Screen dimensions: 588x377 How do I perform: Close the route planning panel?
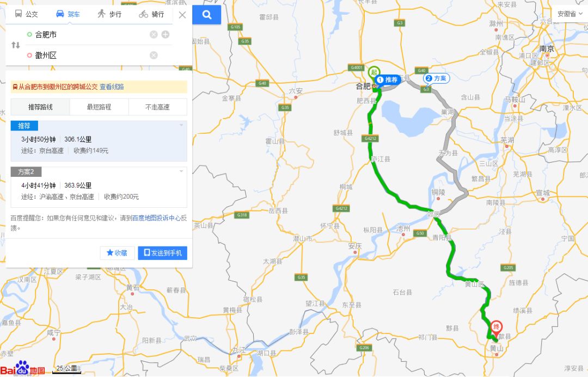(x=182, y=15)
